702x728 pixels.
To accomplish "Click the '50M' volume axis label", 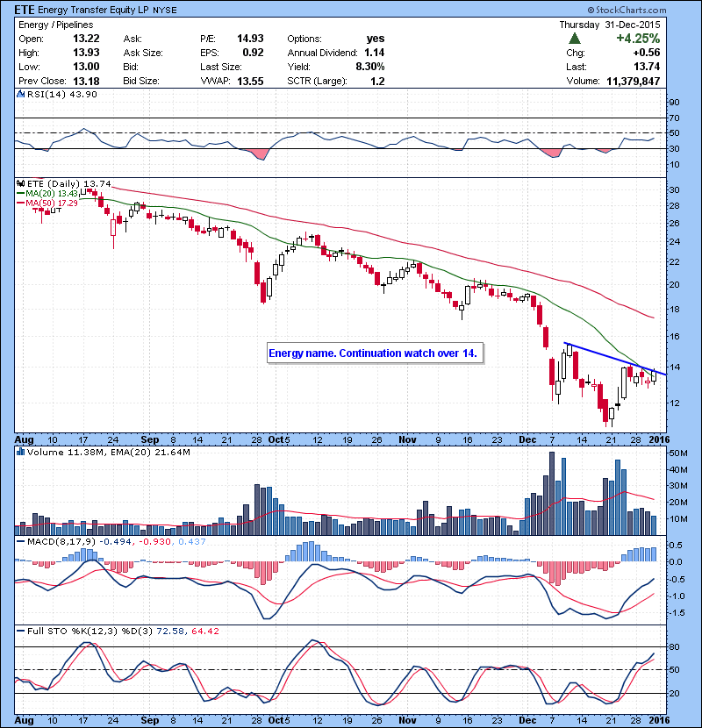I will pos(679,453).
